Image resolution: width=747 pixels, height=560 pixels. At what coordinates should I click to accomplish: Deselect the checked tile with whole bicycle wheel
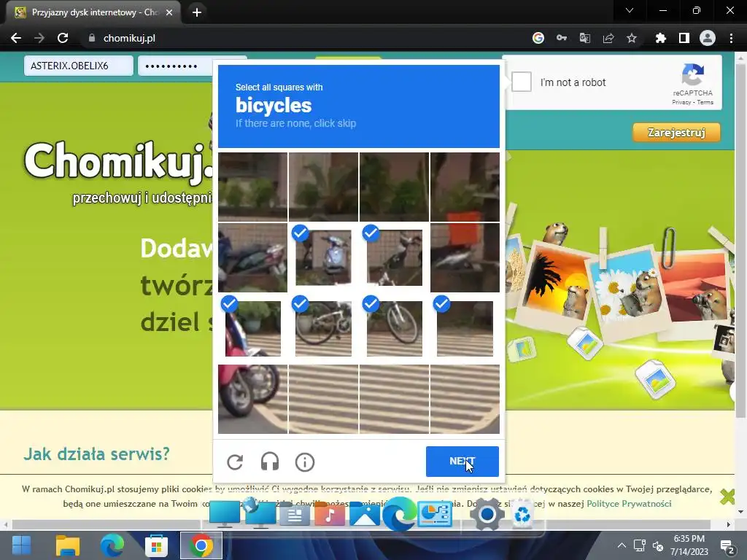[x=323, y=328]
